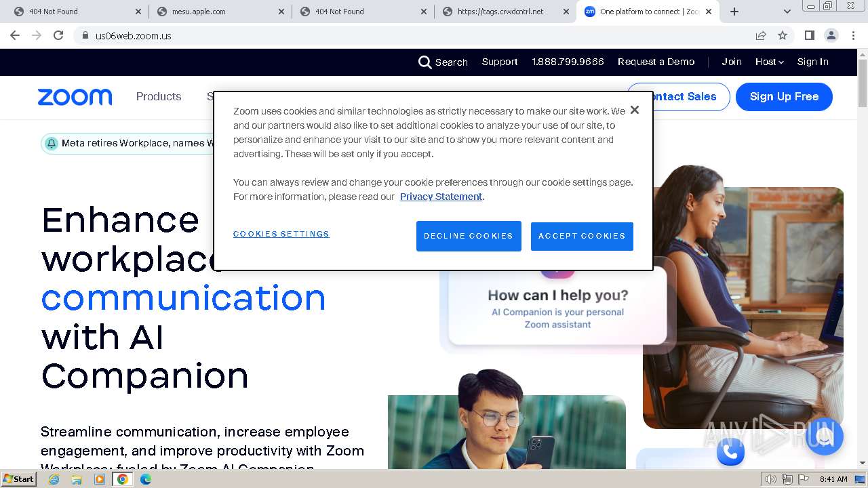The height and width of the screenshot is (488, 868).
Task: Open Microsoft Edge from taskbar
Action: click(145, 479)
